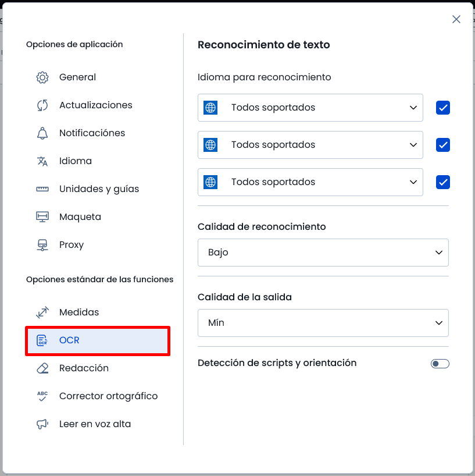Click the Notificaciónes bell icon
Screen dimensions: 475x476
[x=42, y=133]
